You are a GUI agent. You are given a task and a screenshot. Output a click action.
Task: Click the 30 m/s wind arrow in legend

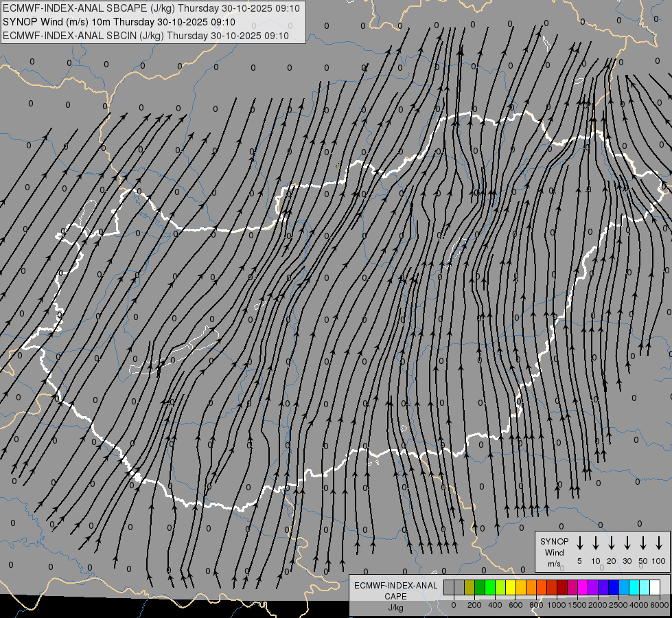(627, 543)
